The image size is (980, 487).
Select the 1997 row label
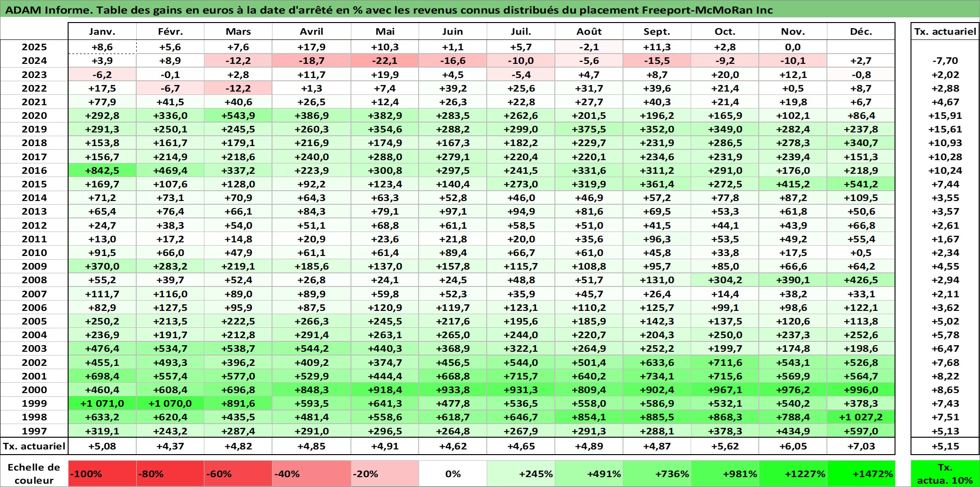(34, 431)
